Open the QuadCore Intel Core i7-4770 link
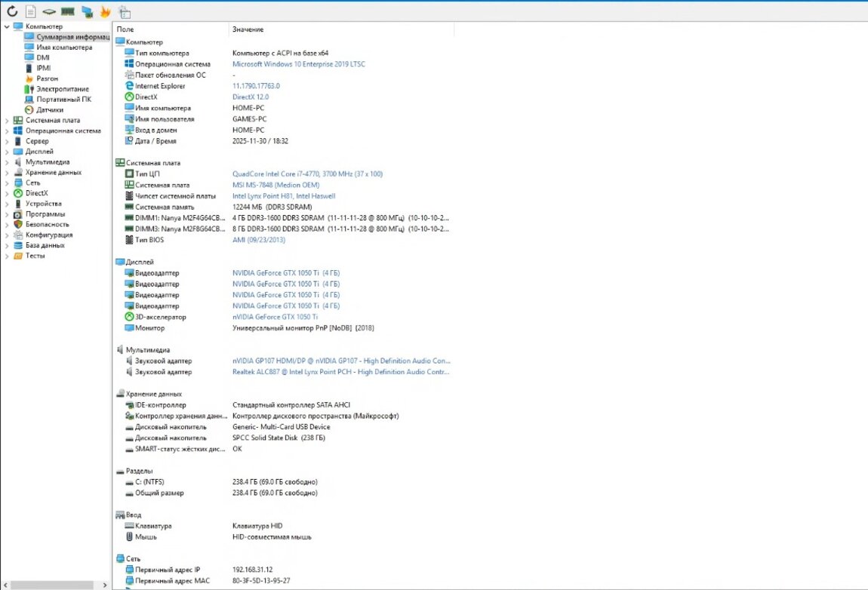This screenshot has width=868, height=590. [x=307, y=174]
